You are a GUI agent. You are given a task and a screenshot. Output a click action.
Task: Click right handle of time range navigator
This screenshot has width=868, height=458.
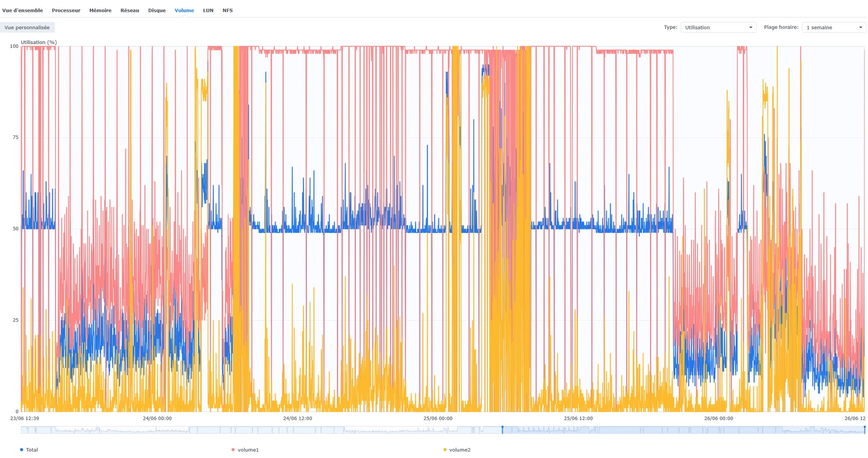864,429
